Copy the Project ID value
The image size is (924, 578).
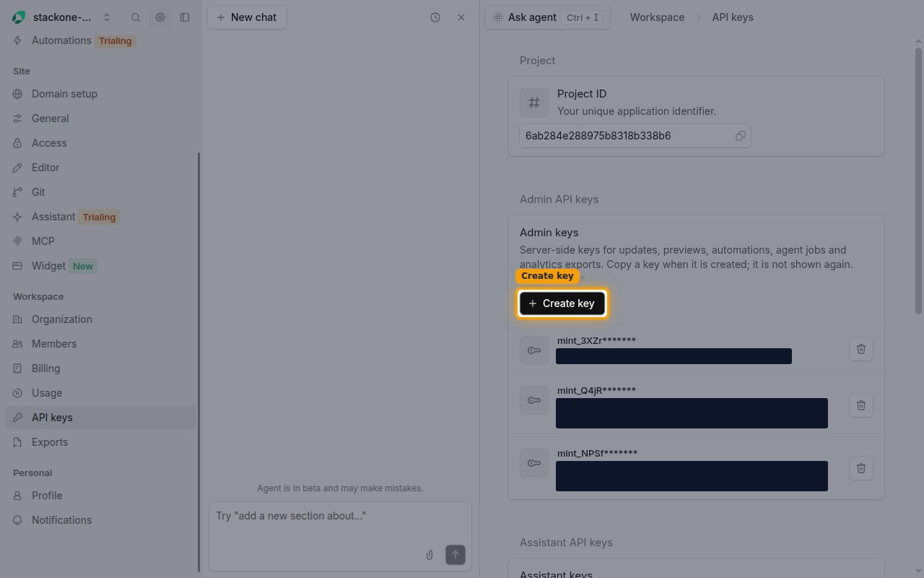740,136
